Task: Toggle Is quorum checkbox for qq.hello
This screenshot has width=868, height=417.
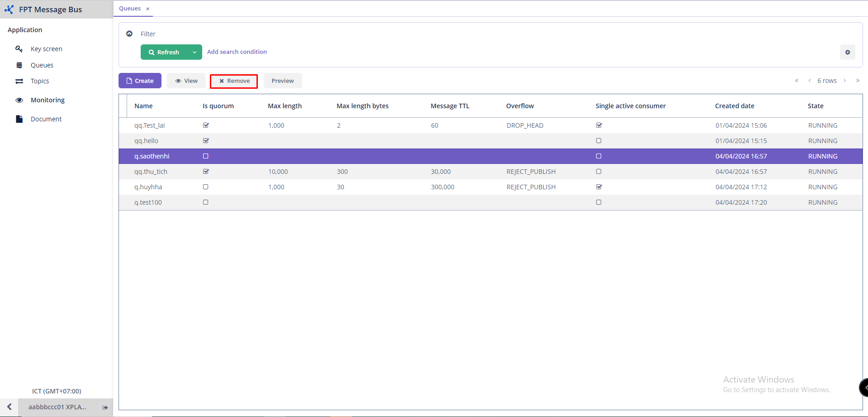Action: point(206,141)
